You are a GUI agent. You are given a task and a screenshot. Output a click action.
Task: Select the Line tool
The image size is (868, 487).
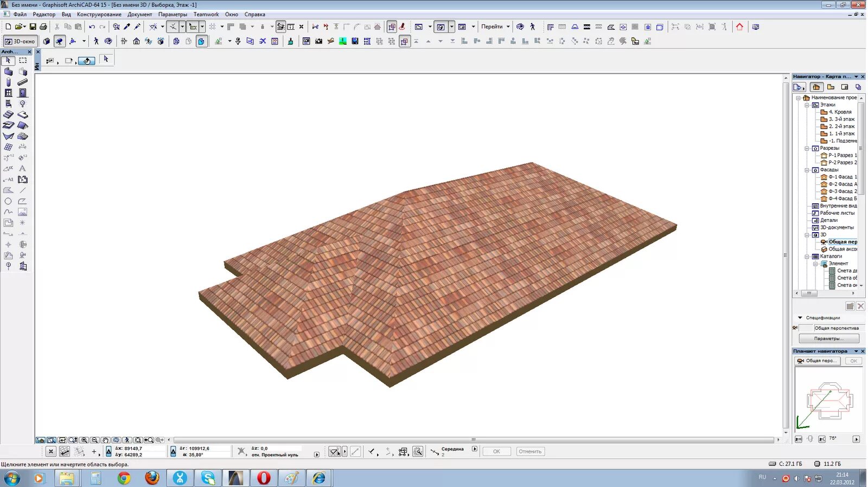pyautogui.click(x=23, y=190)
